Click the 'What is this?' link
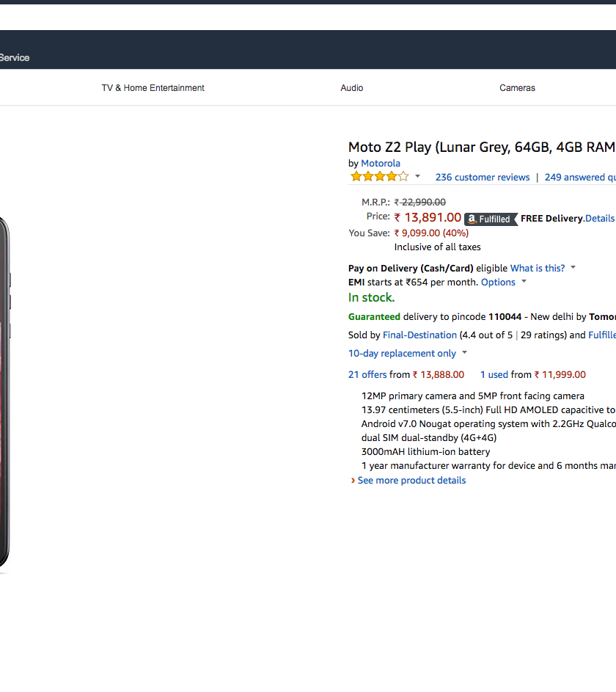 [538, 269]
